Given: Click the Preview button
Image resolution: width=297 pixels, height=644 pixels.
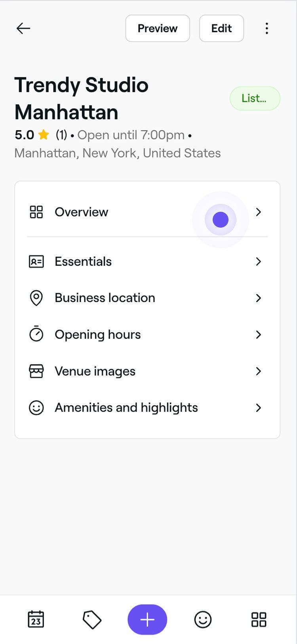Looking at the screenshot, I should [x=158, y=28].
